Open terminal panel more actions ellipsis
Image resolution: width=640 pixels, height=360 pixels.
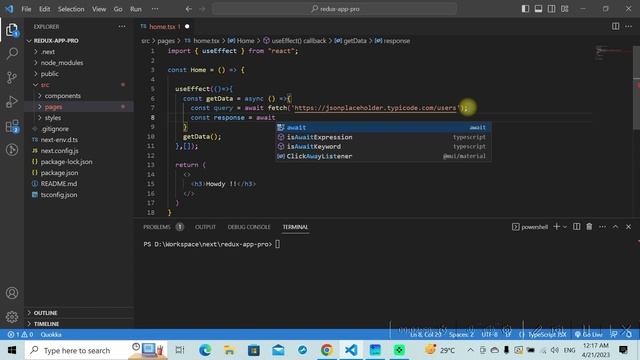pos(602,227)
